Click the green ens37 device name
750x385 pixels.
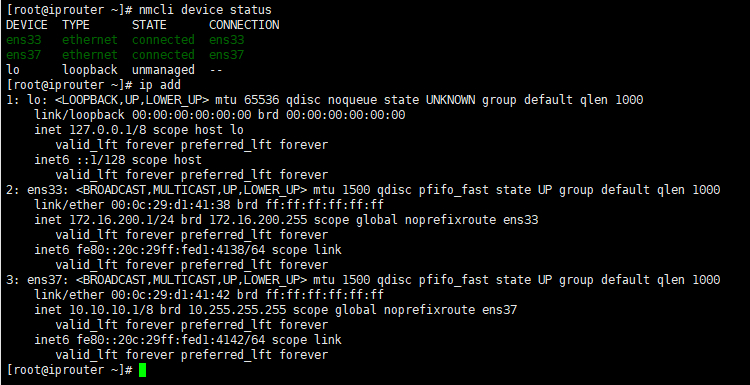(24, 55)
